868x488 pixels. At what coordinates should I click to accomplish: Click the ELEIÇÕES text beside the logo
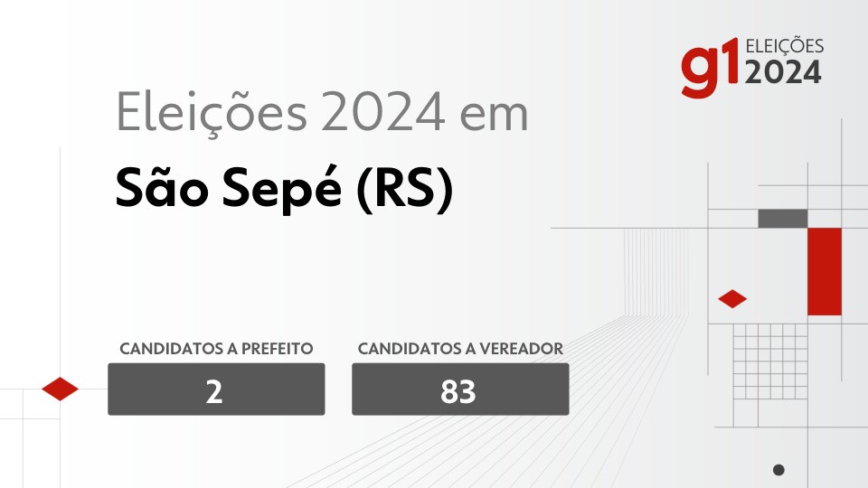point(783,46)
